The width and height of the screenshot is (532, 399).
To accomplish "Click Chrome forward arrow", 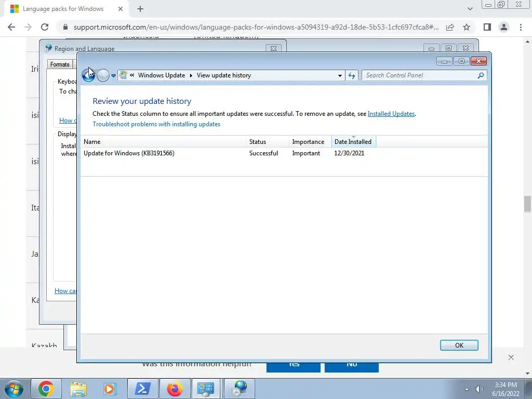I will point(28,27).
